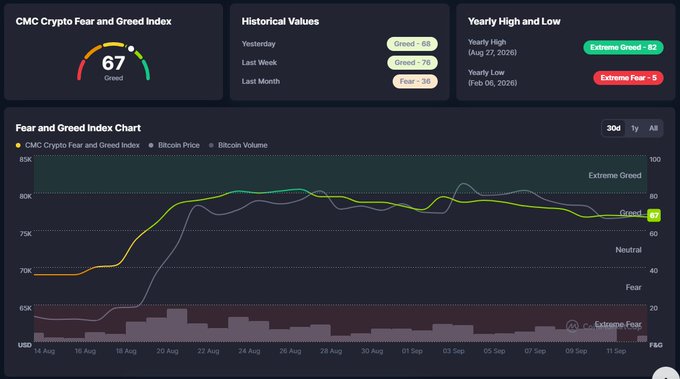Screen dimensions: 680x379
Task: Click the 11 Sep date axis label
Action: coord(616,351)
